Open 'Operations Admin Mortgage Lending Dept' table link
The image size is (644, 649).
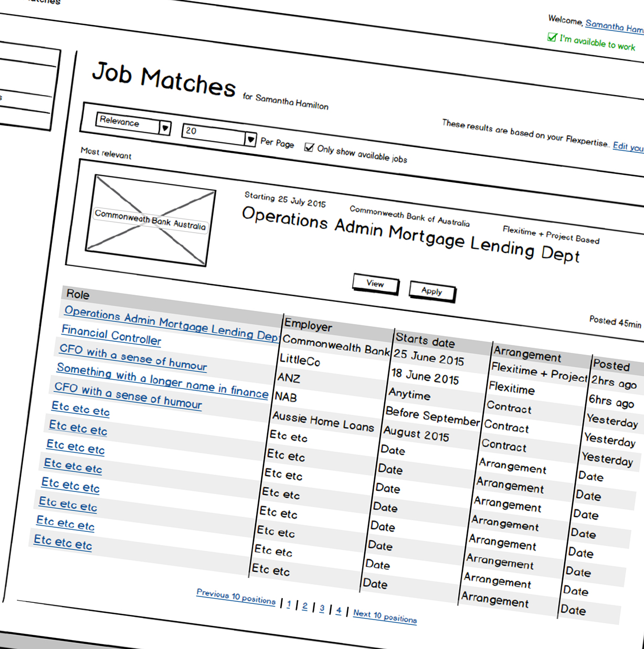171,323
